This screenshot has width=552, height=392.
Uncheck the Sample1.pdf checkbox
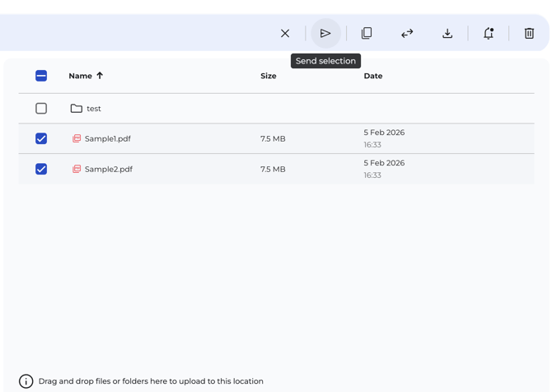pos(41,139)
